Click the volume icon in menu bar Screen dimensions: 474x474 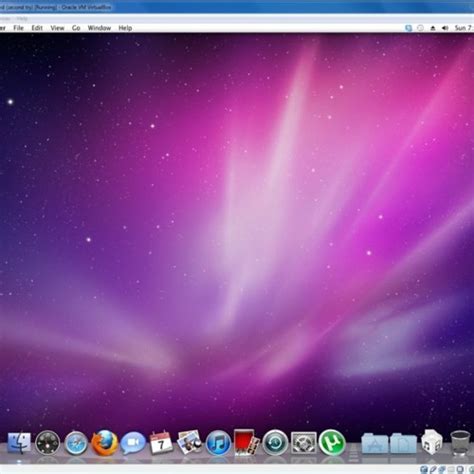pyautogui.click(x=445, y=28)
